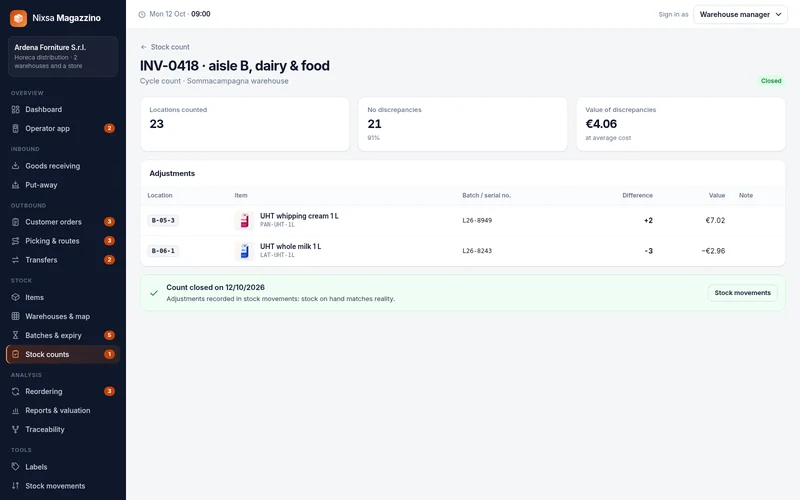The width and height of the screenshot is (800, 500).
Task: Click the Stock counts clipboard icon
Action: tap(15, 354)
